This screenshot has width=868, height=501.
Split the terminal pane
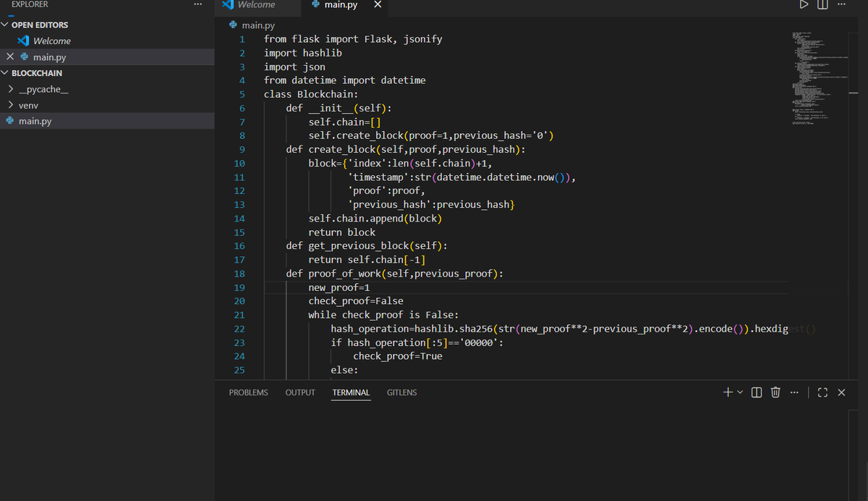(x=757, y=392)
